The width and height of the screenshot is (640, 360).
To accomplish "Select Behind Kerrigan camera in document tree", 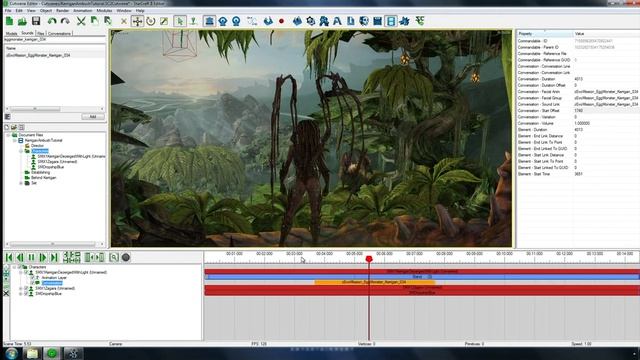I will tap(43, 178).
